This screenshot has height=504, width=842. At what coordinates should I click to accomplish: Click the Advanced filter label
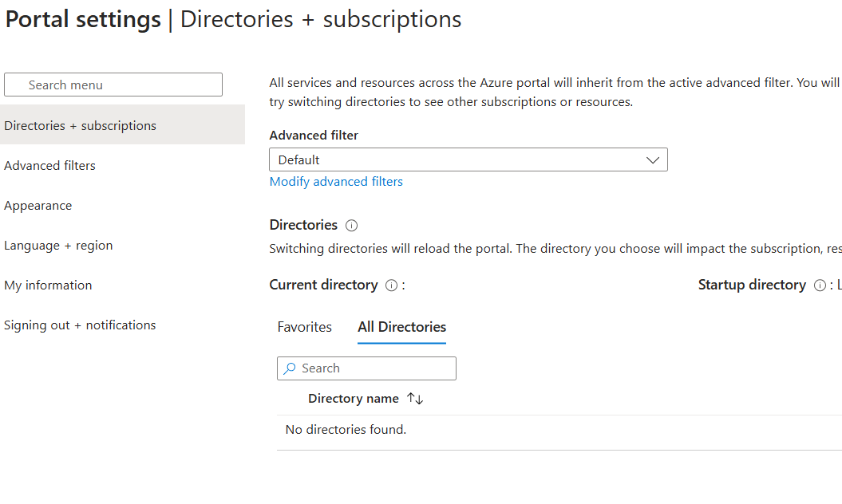pos(314,136)
